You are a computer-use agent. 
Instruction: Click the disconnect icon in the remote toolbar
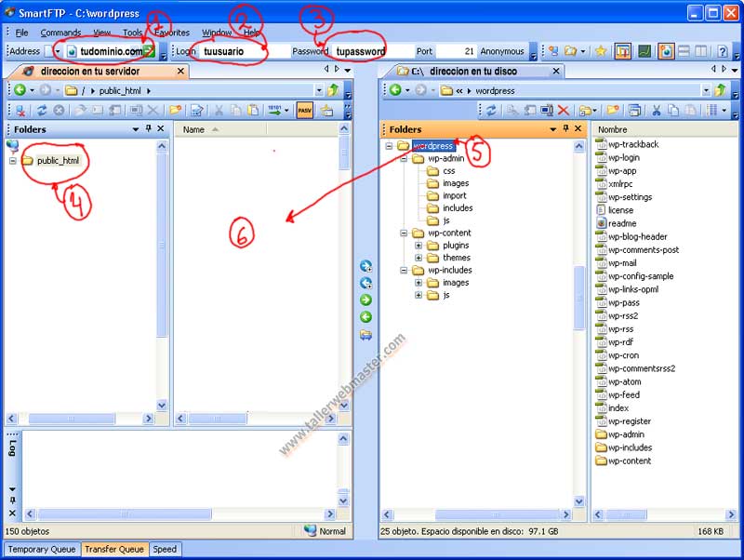tap(20, 111)
